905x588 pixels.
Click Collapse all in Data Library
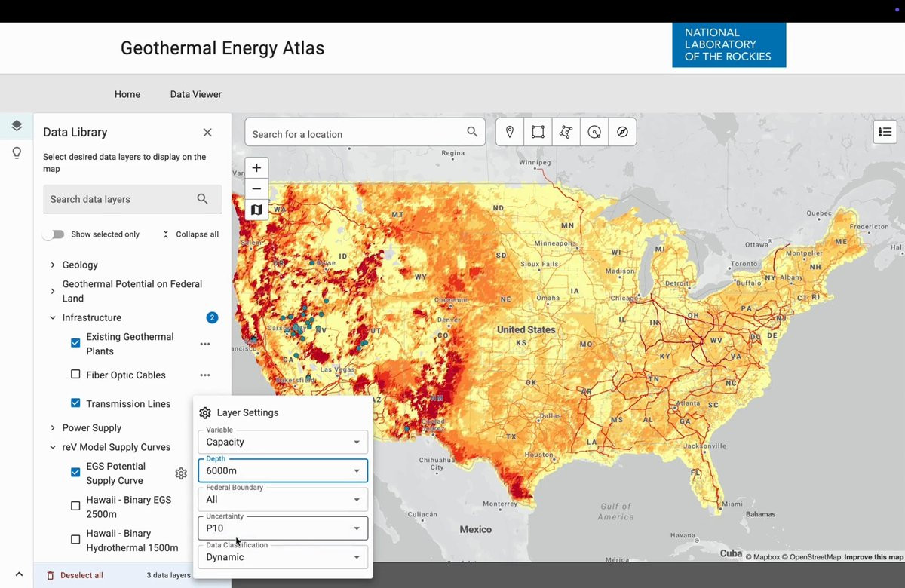click(x=190, y=234)
